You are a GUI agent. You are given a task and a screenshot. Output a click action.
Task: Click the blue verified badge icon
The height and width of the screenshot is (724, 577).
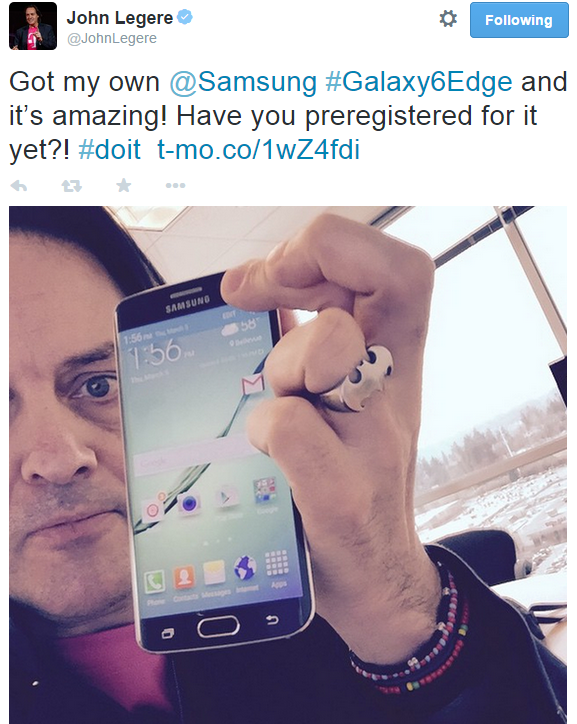pyautogui.click(x=185, y=18)
